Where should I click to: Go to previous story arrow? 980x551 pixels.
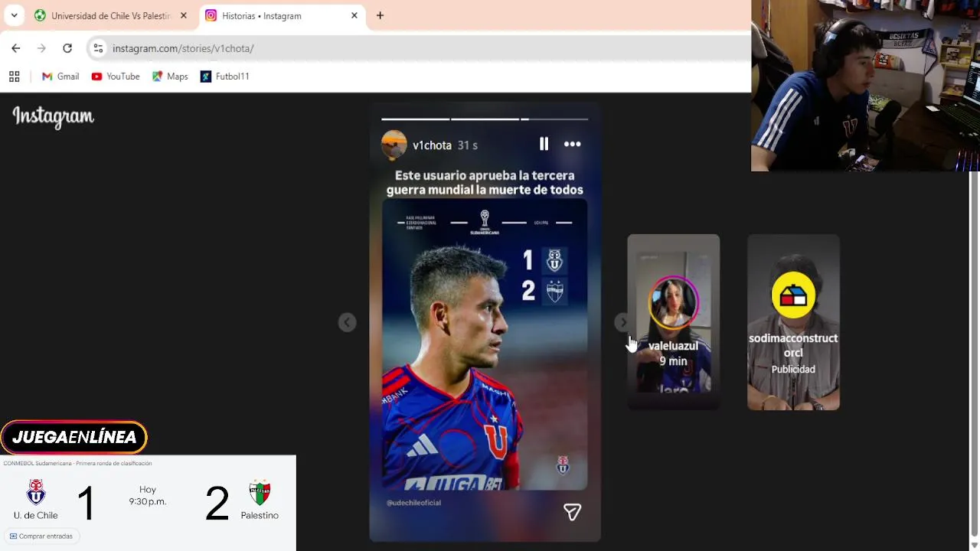pos(347,322)
